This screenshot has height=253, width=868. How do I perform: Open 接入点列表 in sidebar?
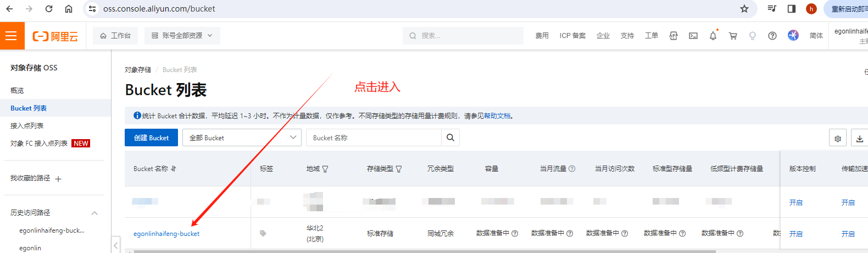tap(27, 126)
